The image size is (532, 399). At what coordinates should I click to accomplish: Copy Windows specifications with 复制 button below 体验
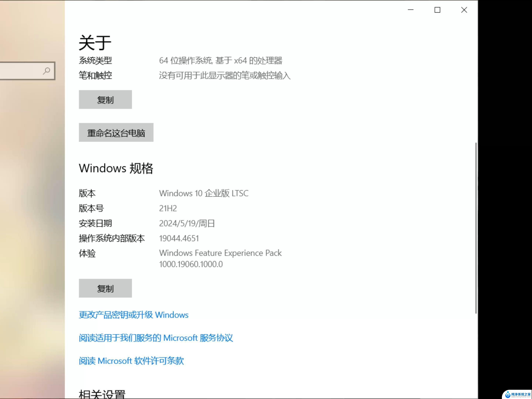105,288
